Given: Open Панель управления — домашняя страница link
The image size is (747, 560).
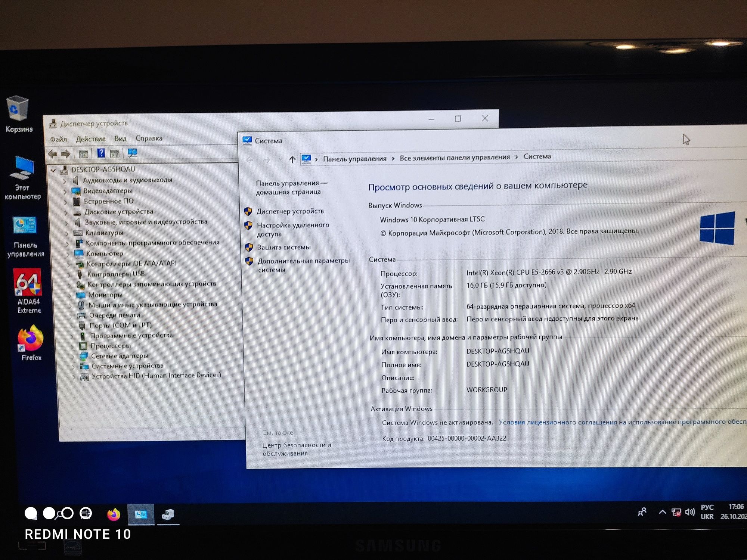Looking at the screenshot, I should click(292, 187).
